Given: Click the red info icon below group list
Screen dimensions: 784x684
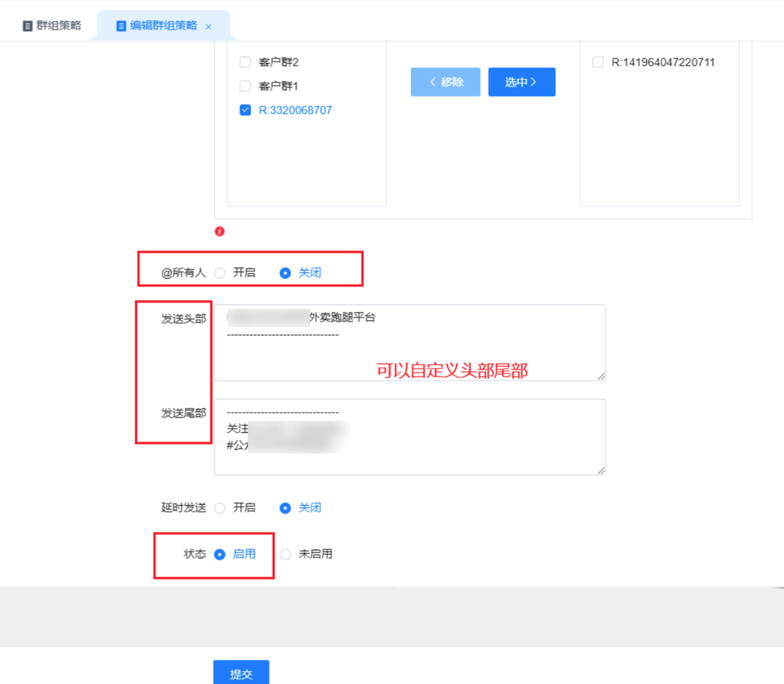Looking at the screenshot, I should 220,231.
